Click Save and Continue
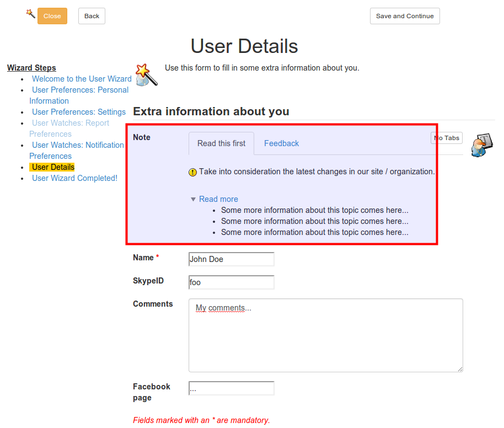The image size is (504, 428). 404,16
